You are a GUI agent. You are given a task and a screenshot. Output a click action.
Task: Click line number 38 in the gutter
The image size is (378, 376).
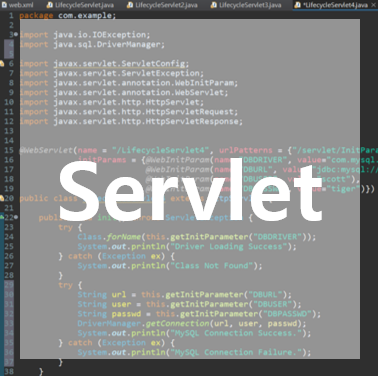pos(9,371)
